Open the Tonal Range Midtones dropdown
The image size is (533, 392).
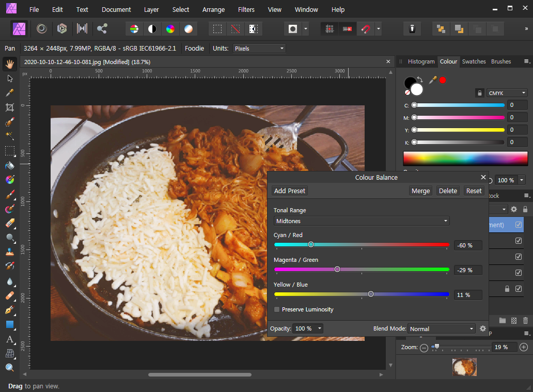(x=362, y=221)
